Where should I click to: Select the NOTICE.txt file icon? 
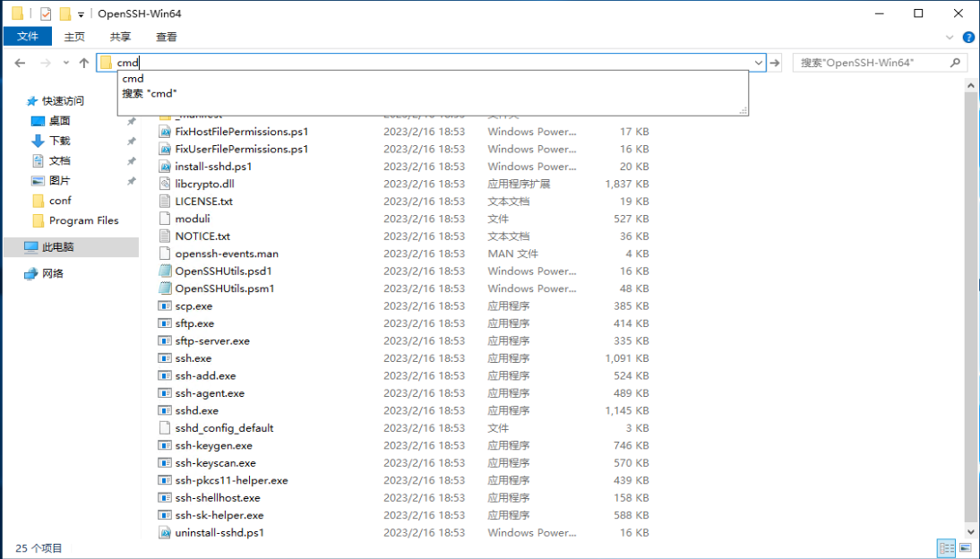(x=164, y=236)
